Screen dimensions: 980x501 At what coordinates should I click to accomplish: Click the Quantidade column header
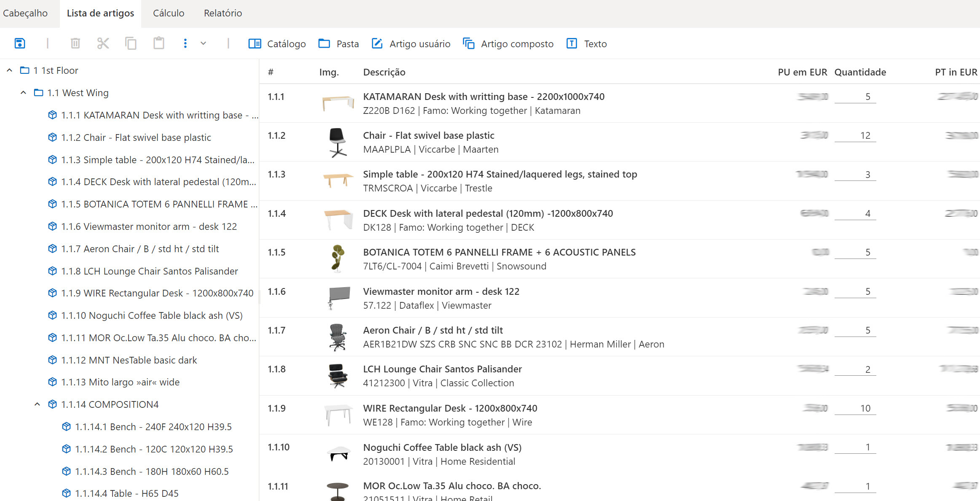(860, 72)
